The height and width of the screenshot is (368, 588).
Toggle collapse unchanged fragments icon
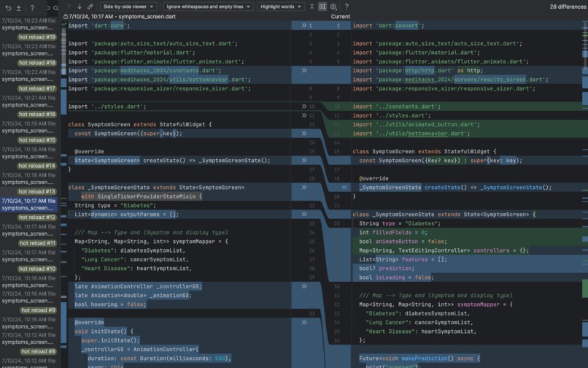(x=312, y=7)
